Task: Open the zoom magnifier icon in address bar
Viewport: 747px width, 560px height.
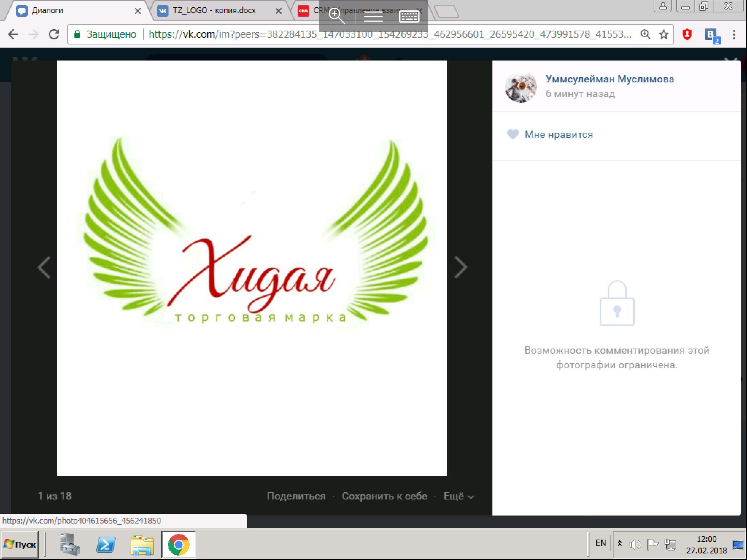Action: tap(645, 35)
